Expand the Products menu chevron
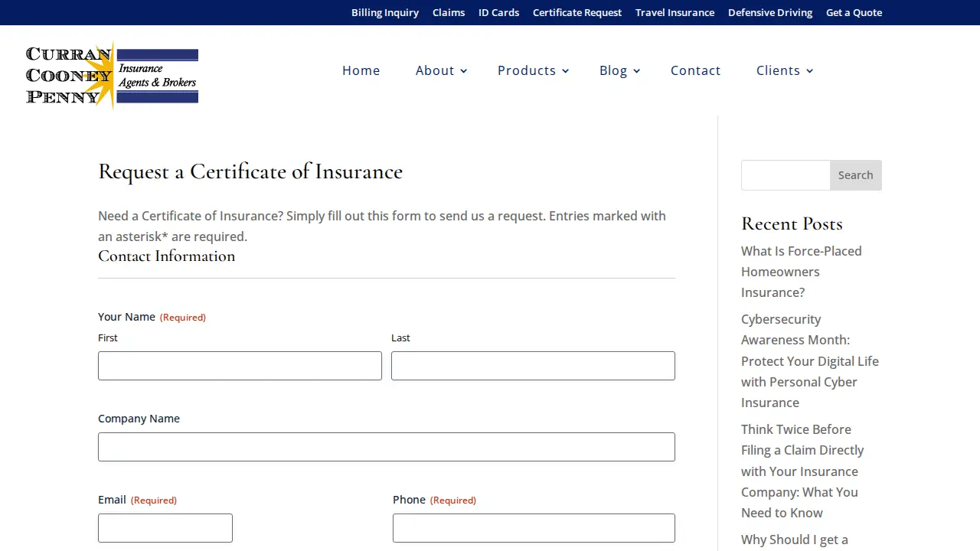This screenshot has width=980, height=551. (x=566, y=71)
